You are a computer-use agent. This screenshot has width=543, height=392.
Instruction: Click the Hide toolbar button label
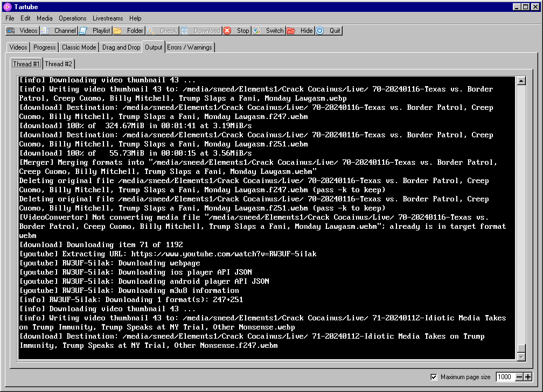coord(307,31)
